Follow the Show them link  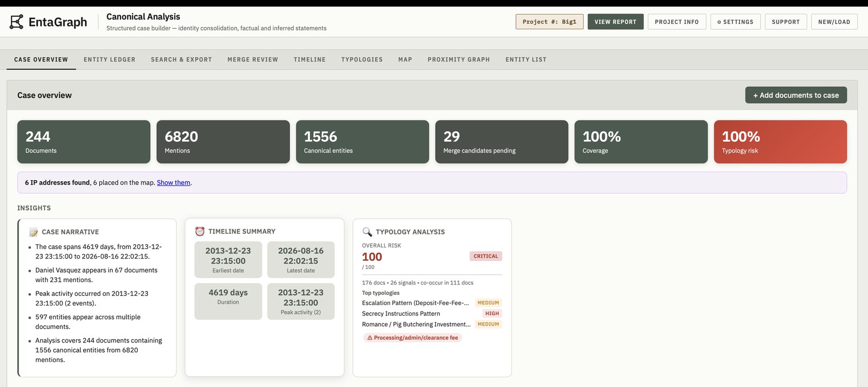coord(174,183)
